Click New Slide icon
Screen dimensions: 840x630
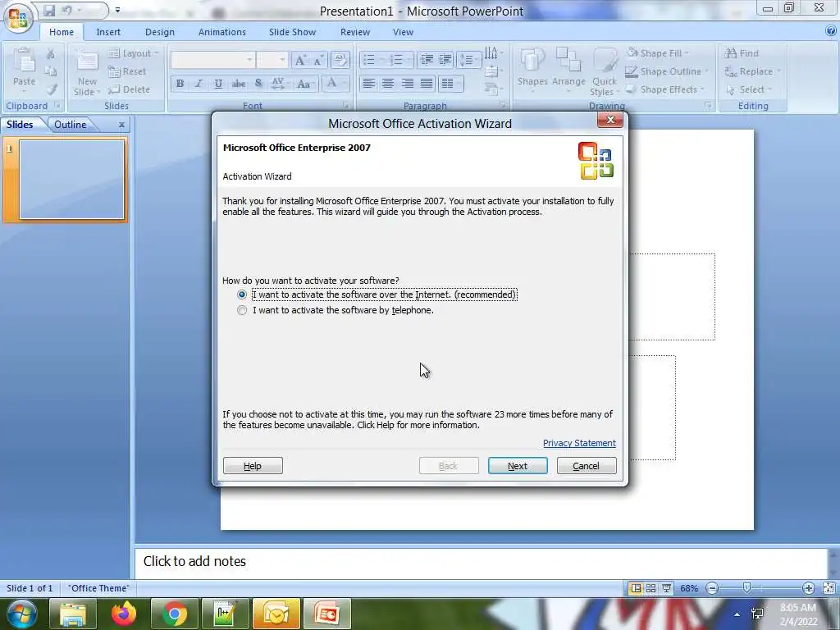(87, 61)
